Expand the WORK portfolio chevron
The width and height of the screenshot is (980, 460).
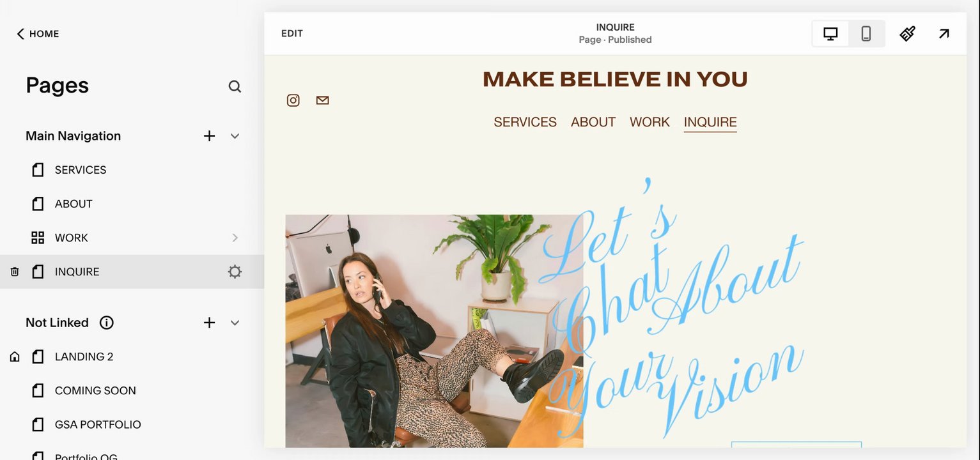(x=235, y=238)
